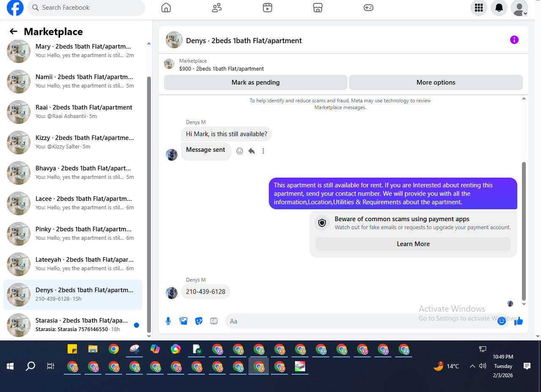React to 'Message sent' with emoji icon
This screenshot has width=541, height=392.
[x=240, y=151]
